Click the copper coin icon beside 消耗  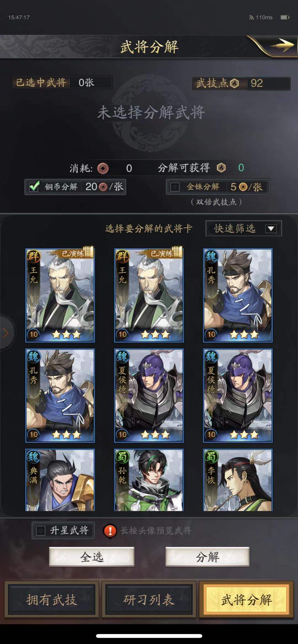click(103, 168)
